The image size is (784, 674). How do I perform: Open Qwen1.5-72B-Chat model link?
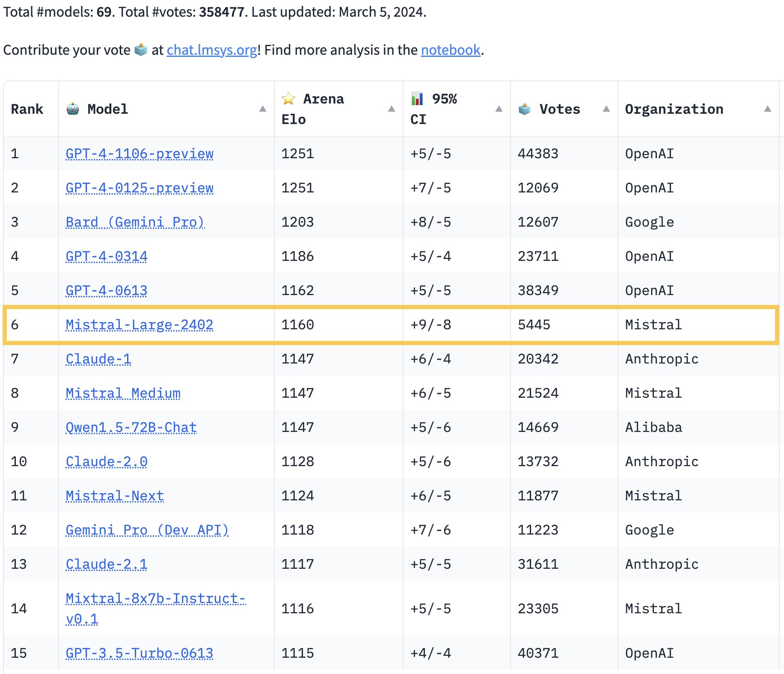pos(131,428)
